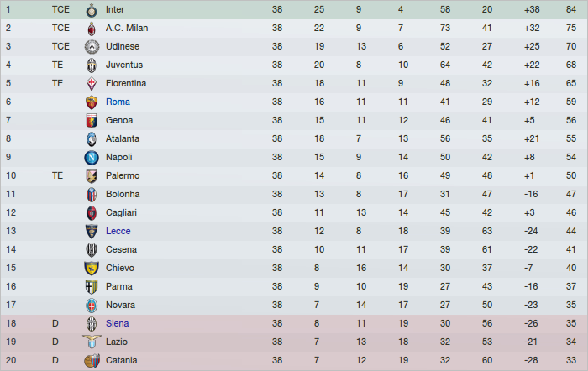Click the Lazio eagle crest icon
The image size is (588, 371).
[x=92, y=342]
